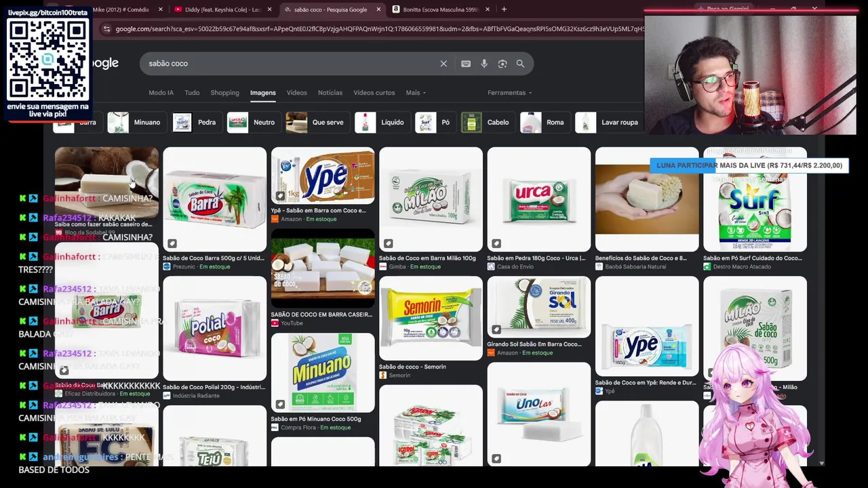The width and height of the screenshot is (868, 488).
Task: Start voice search with the microphone icon
Action: click(x=484, y=64)
